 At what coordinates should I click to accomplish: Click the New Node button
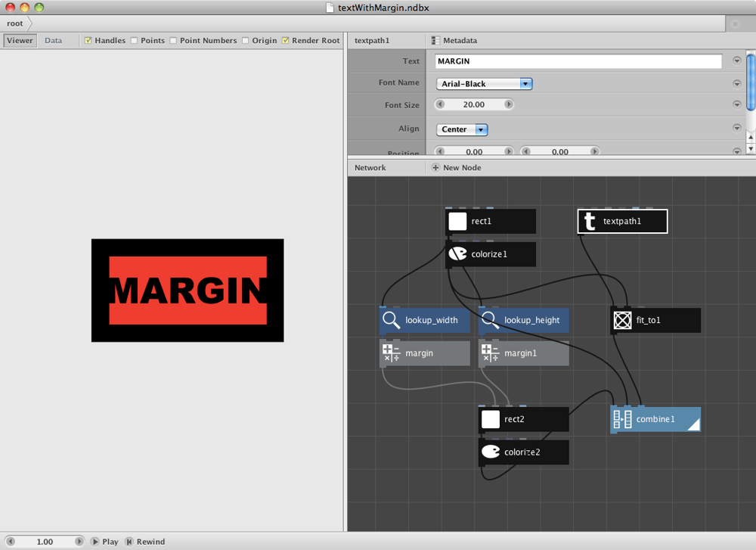click(x=456, y=167)
